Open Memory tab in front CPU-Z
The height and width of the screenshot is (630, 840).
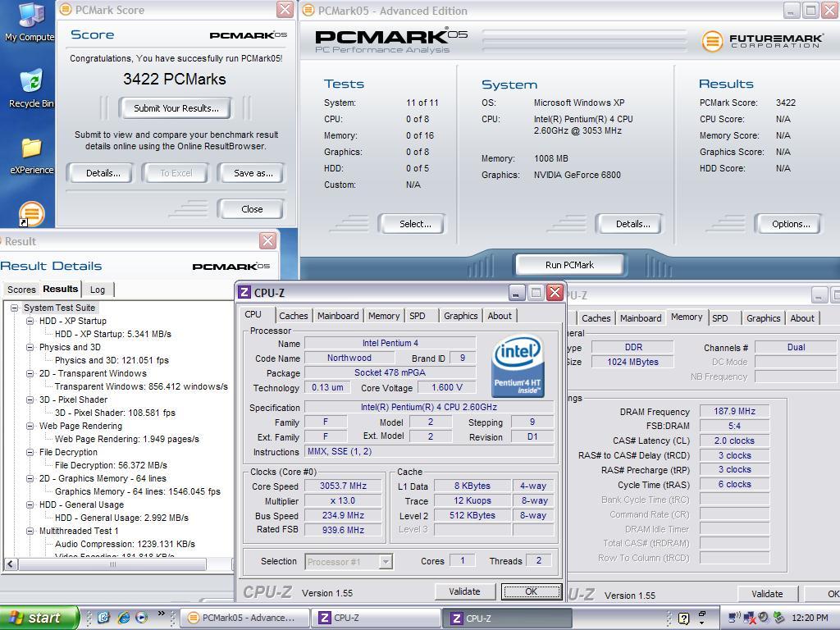pos(384,316)
